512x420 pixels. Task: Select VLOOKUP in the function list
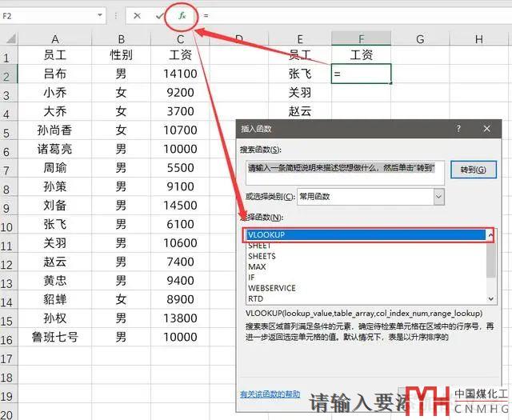tap(365, 234)
